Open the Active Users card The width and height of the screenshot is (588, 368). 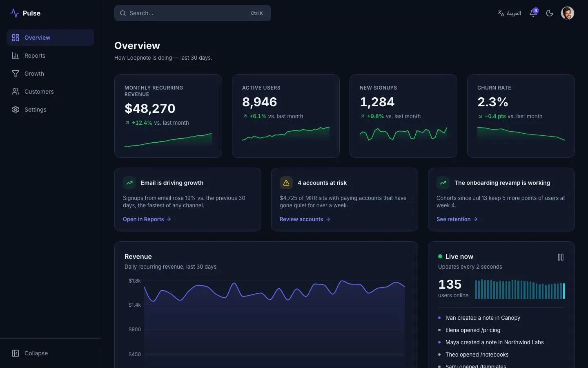(286, 116)
